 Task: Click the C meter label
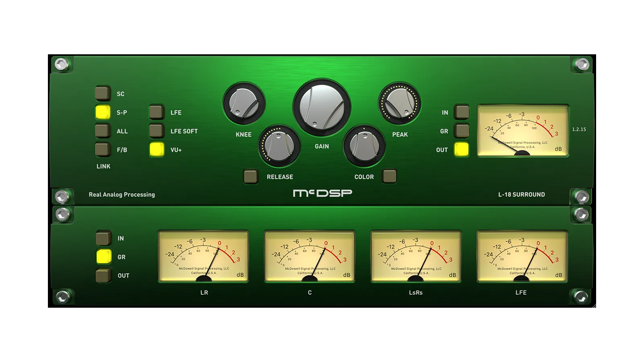(310, 292)
